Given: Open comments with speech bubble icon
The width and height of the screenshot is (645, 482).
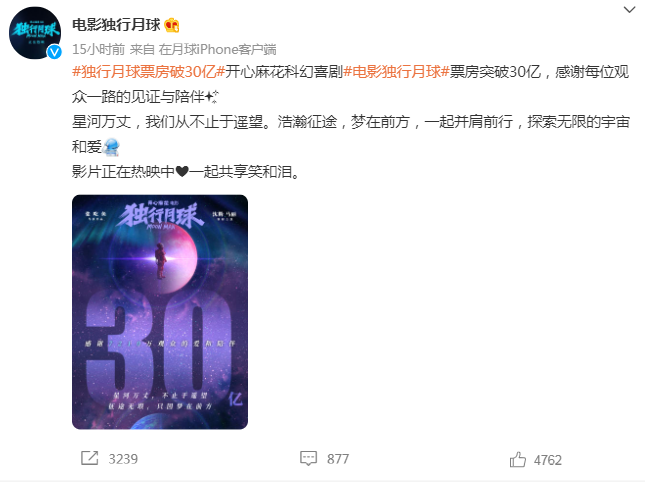Looking at the screenshot, I should click(x=309, y=459).
